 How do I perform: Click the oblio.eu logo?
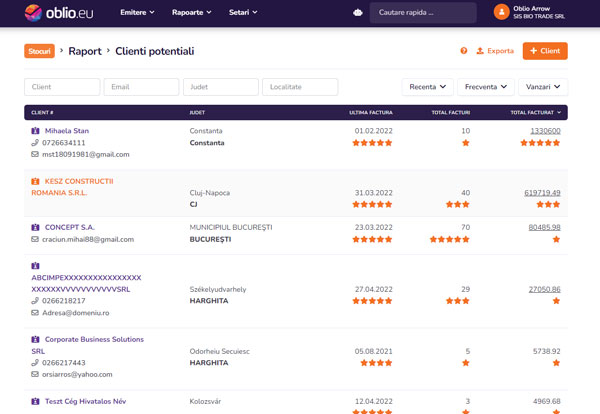pyautogui.click(x=59, y=13)
